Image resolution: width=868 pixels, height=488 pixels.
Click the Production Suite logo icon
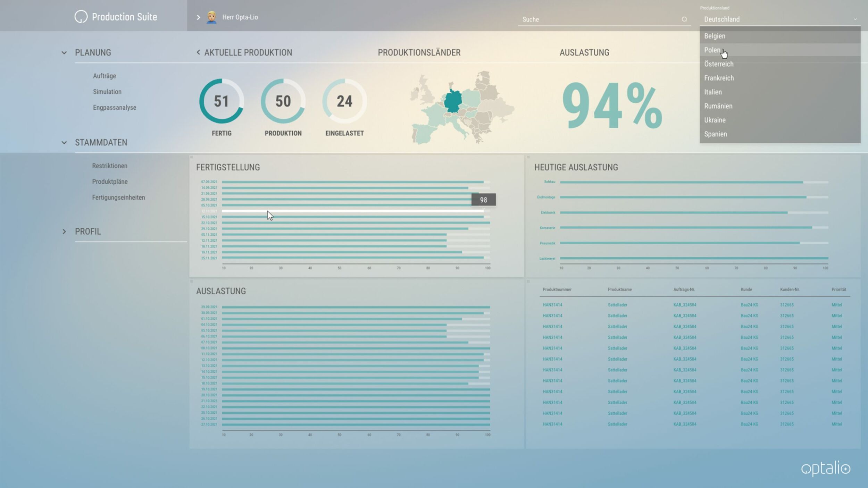(x=81, y=17)
